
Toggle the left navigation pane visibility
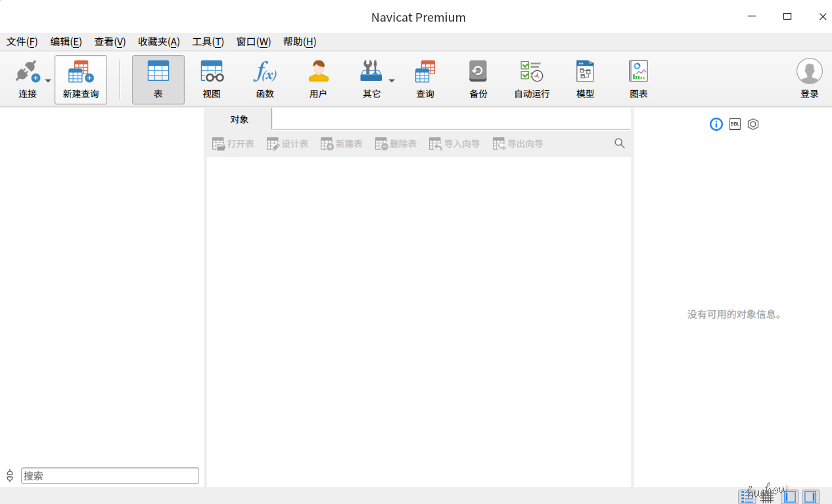tap(790, 497)
